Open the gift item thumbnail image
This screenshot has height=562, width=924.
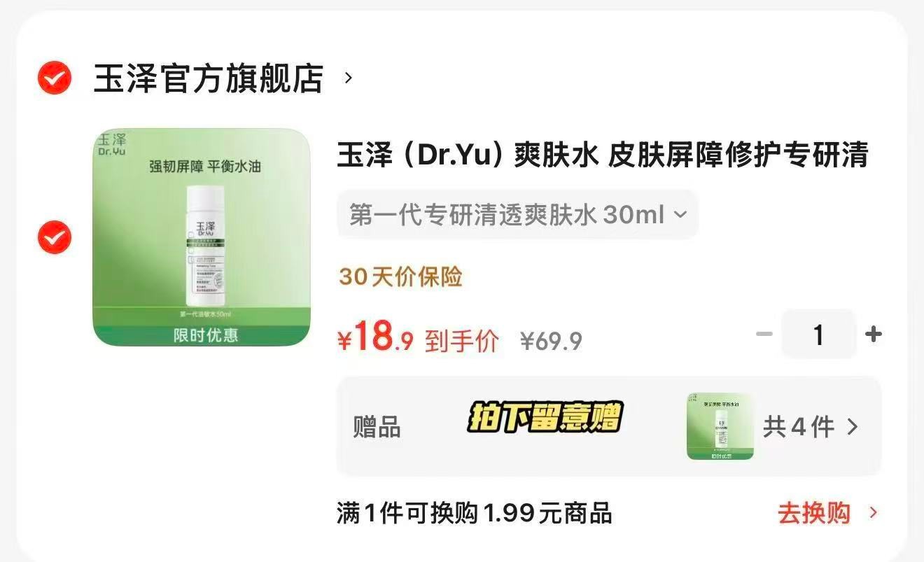pos(720,426)
